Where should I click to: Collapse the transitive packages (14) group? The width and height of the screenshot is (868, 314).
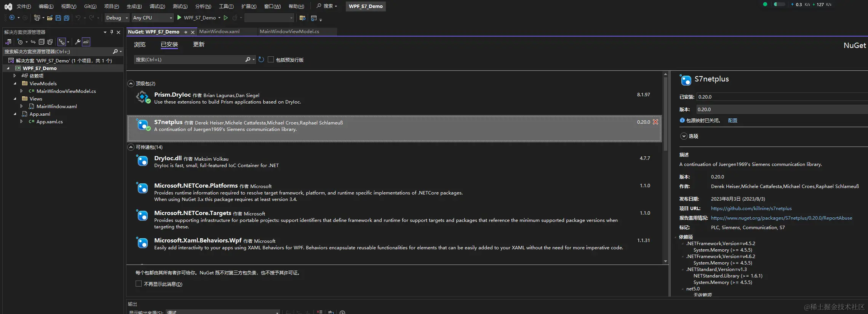[131, 147]
